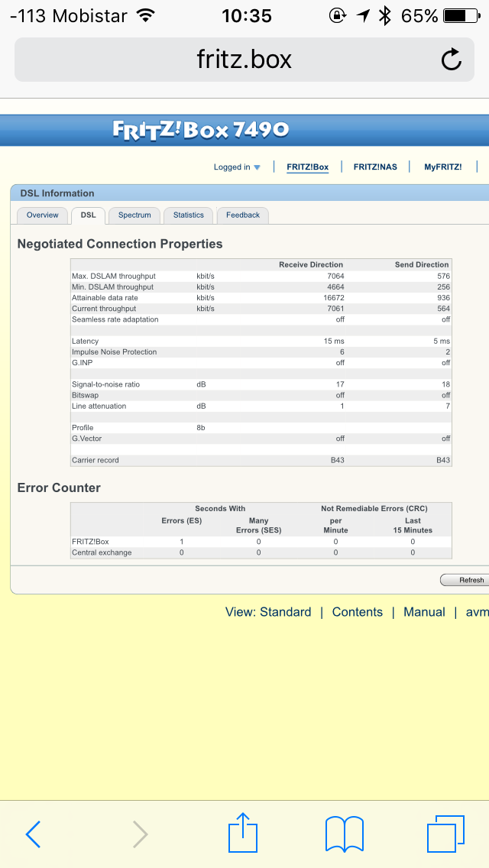This screenshot has width=489, height=868.
Task: Open the Contents link
Action: (357, 612)
